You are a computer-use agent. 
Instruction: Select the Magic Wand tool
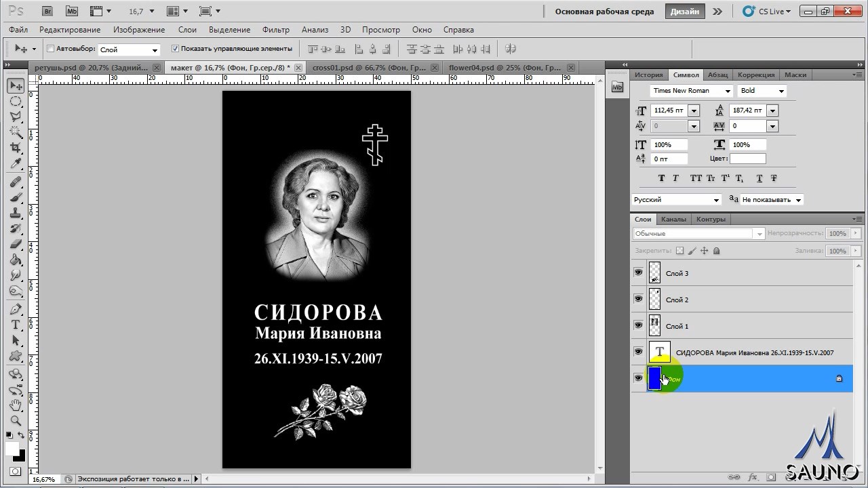click(16, 132)
